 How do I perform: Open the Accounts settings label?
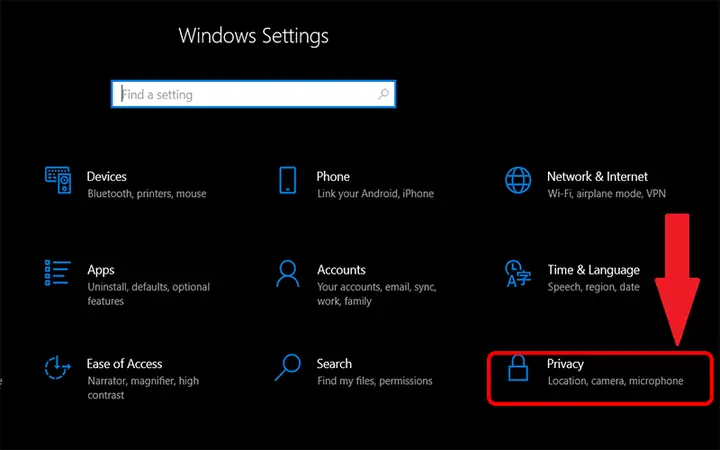[x=341, y=270]
